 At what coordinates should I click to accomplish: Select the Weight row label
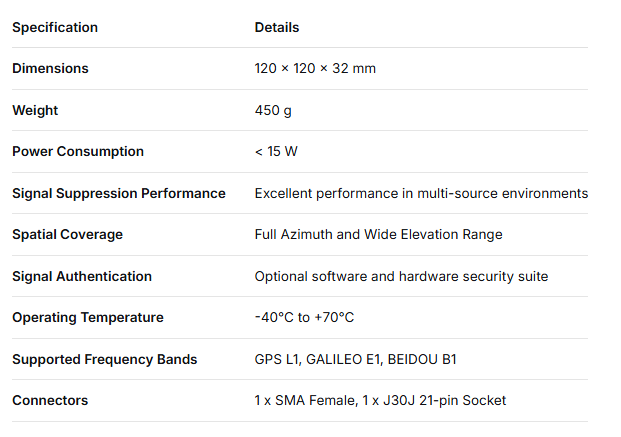tap(35, 110)
